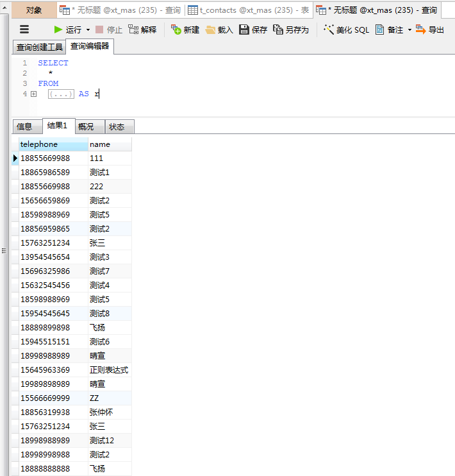Open the hamburger menu icon
Viewport: 455px width, 476px height.
24,30
